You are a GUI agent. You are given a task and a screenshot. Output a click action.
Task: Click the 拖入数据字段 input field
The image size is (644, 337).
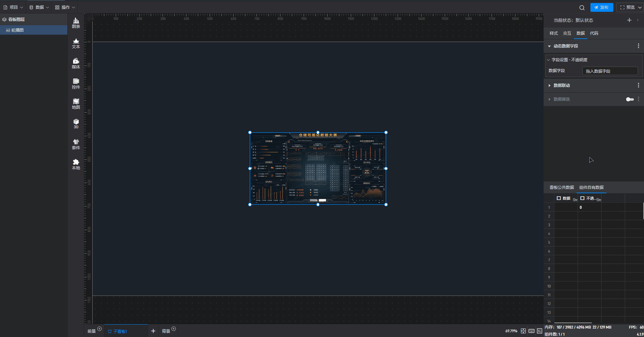[610, 71]
